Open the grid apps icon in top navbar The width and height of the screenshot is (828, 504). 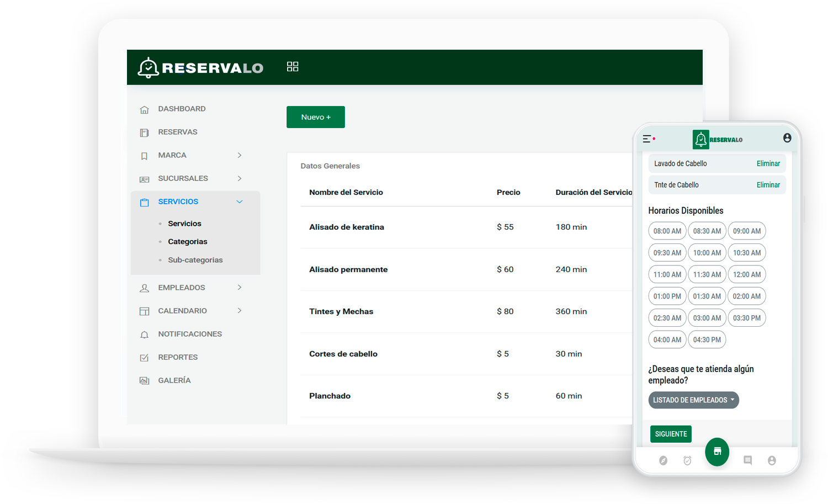[293, 66]
